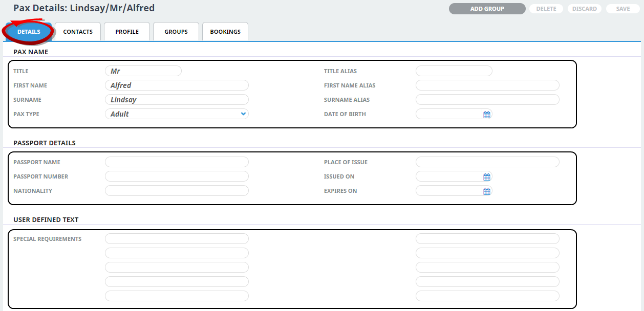Click the Passport Details section heading
The image size is (644, 311).
[45, 143]
